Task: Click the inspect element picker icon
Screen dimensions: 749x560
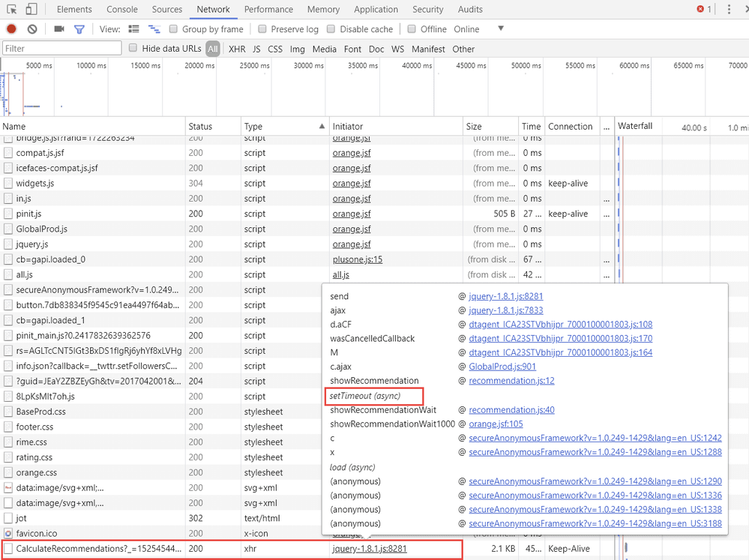Action: point(12,10)
